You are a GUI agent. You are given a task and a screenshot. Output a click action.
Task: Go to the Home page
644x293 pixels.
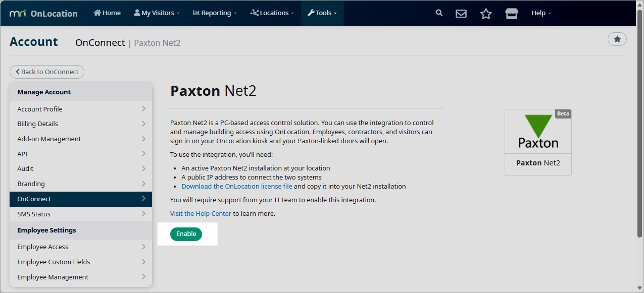pyautogui.click(x=107, y=13)
